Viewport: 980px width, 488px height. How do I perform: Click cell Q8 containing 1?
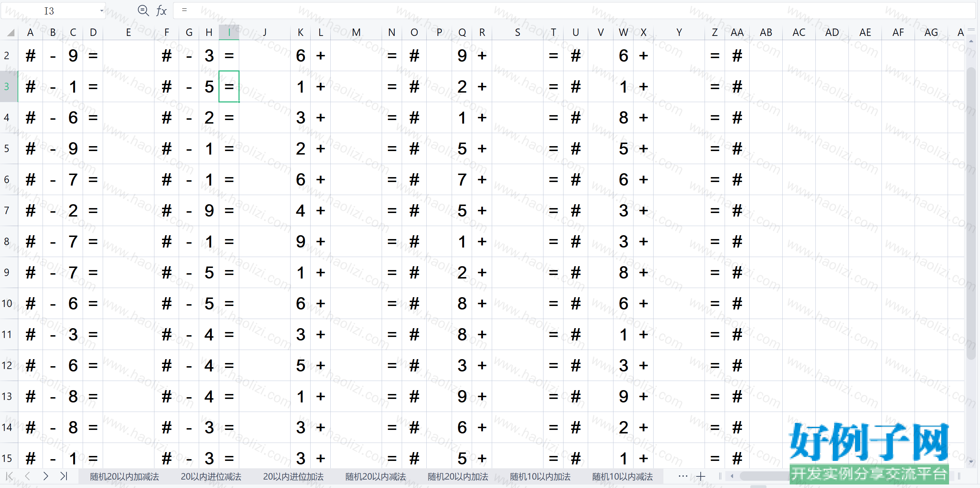click(462, 241)
